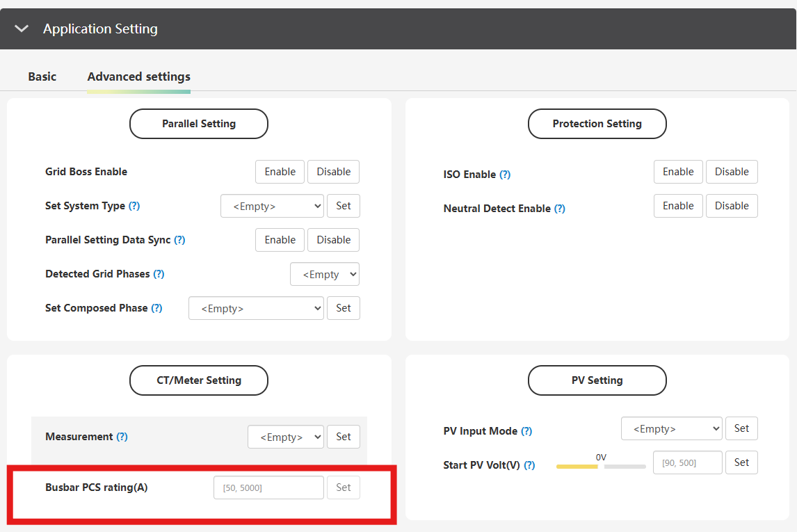This screenshot has height=532, width=797.
Task: Click help icon next to Parallel Setting Data Sync
Action: pyautogui.click(x=179, y=240)
